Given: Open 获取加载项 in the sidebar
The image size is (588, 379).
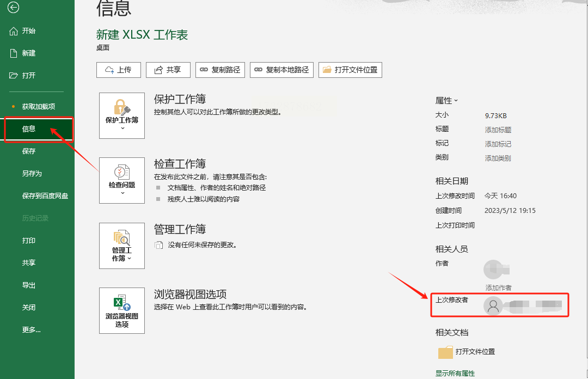Looking at the screenshot, I should pos(38,107).
